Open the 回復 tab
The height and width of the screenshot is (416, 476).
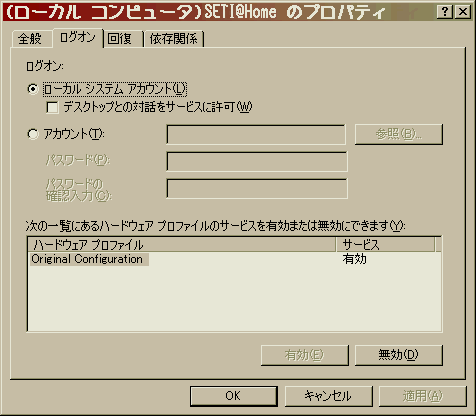(123, 39)
